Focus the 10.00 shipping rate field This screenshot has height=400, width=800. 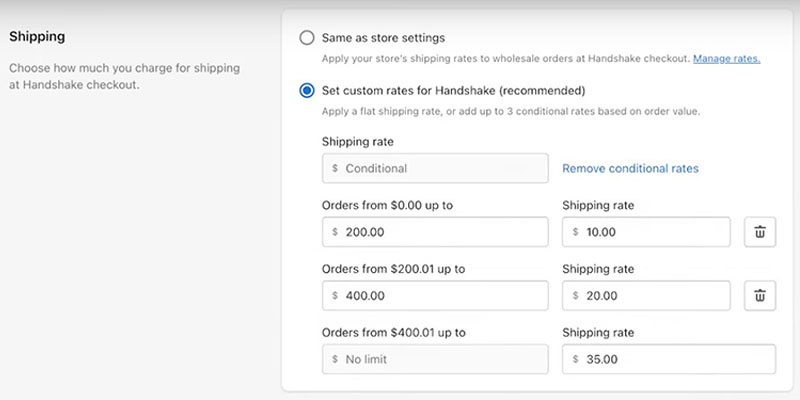click(x=646, y=232)
